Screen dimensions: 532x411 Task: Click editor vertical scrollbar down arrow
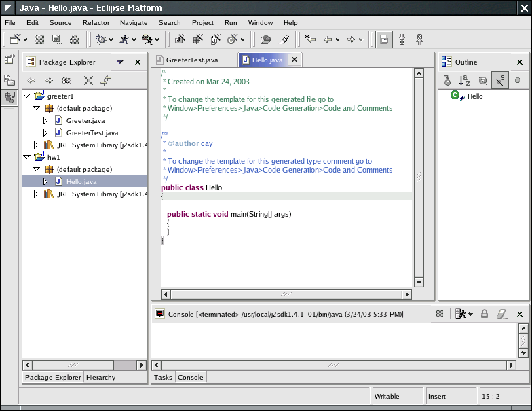pyautogui.click(x=419, y=282)
